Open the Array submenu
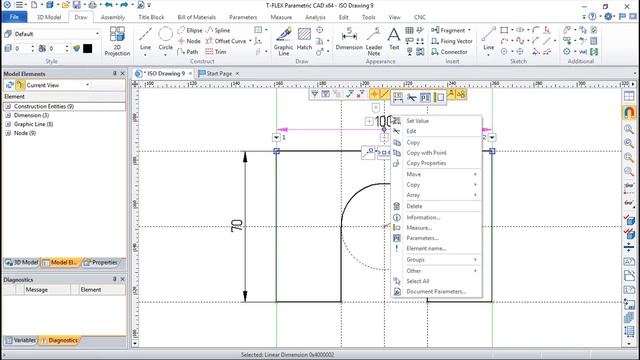640x360 pixels. click(436, 195)
